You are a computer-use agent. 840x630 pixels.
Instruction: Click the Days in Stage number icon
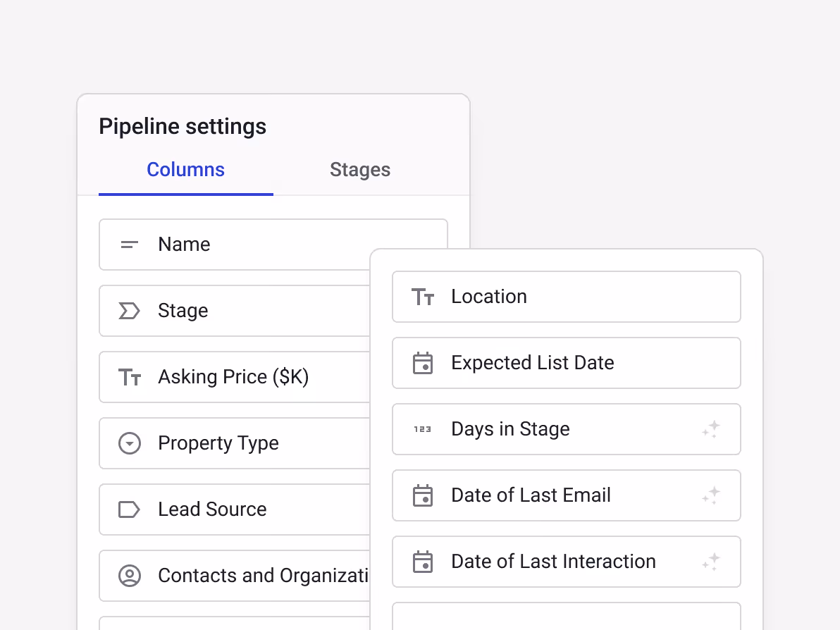coord(423,429)
